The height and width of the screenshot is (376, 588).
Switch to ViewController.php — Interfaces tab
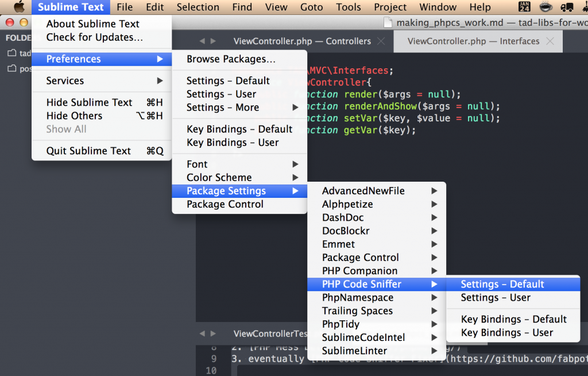coord(478,41)
